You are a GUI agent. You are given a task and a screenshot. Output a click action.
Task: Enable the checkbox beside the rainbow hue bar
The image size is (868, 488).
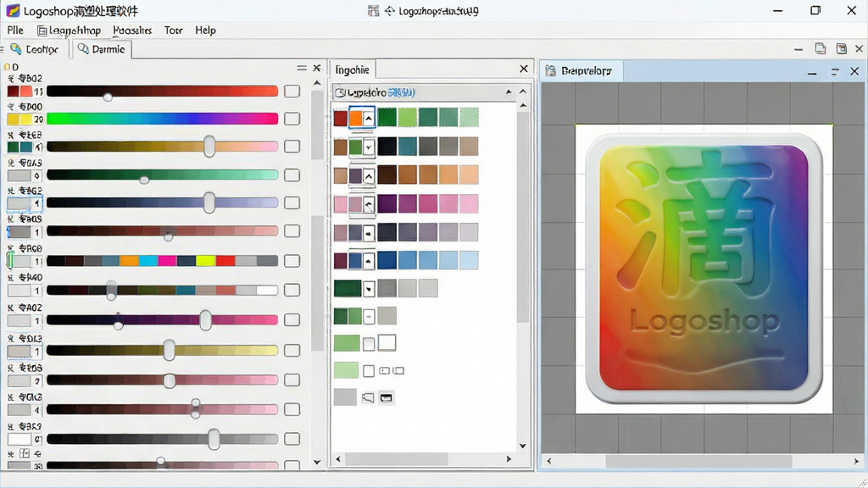[292, 119]
